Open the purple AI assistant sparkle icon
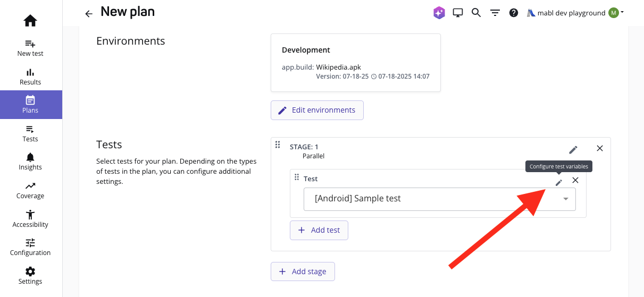This screenshot has width=644, height=297. click(x=439, y=13)
